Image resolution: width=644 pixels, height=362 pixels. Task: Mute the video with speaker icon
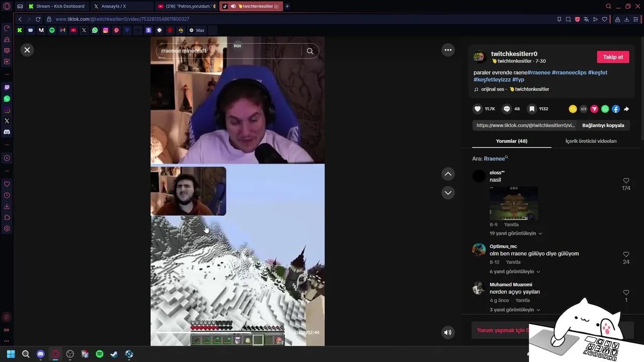448,332
